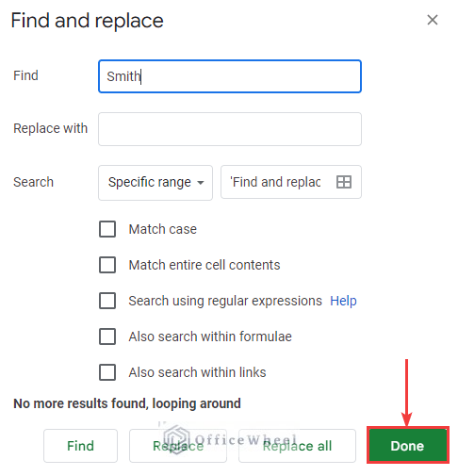
Task: Click the select data range grid icon
Action: click(344, 182)
